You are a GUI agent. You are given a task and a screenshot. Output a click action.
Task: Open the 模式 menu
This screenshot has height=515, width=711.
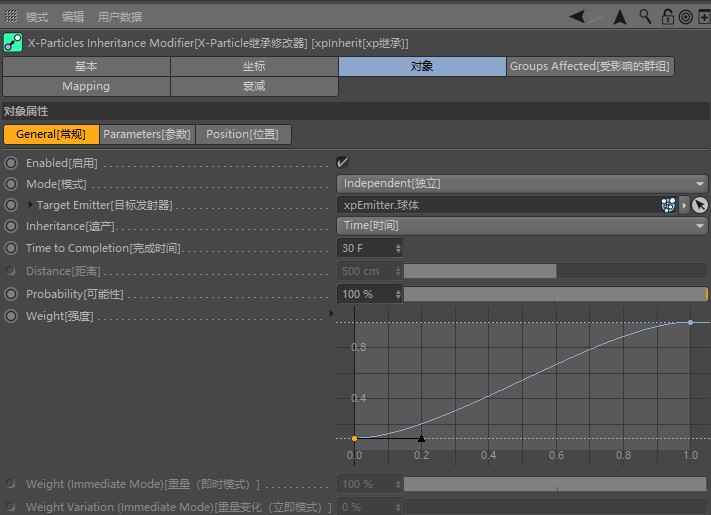37,17
